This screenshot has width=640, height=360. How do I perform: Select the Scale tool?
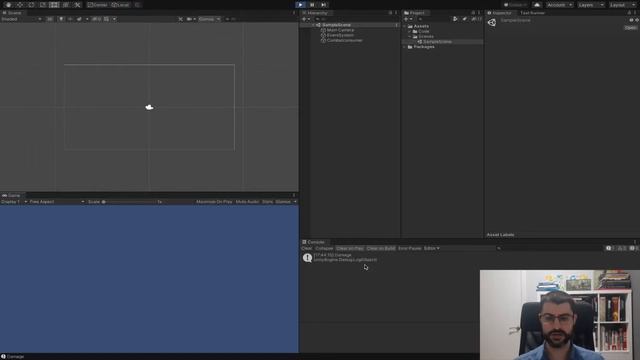(x=43, y=5)
